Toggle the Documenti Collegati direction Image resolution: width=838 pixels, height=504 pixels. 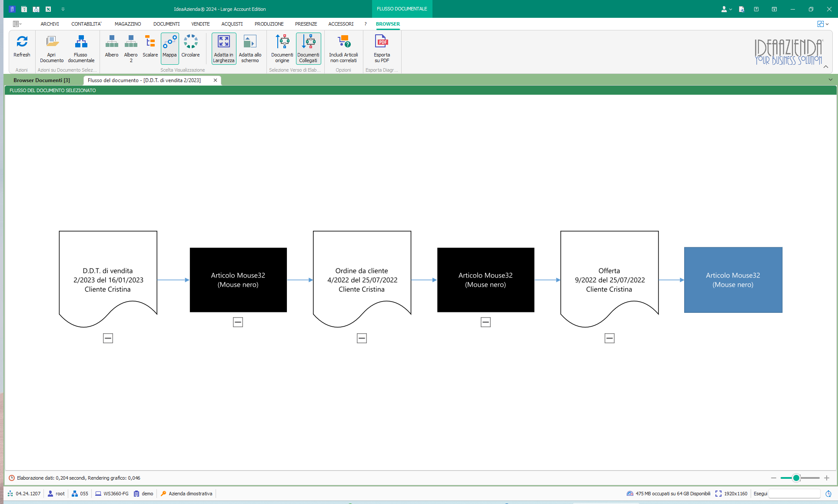click(308, 49)
